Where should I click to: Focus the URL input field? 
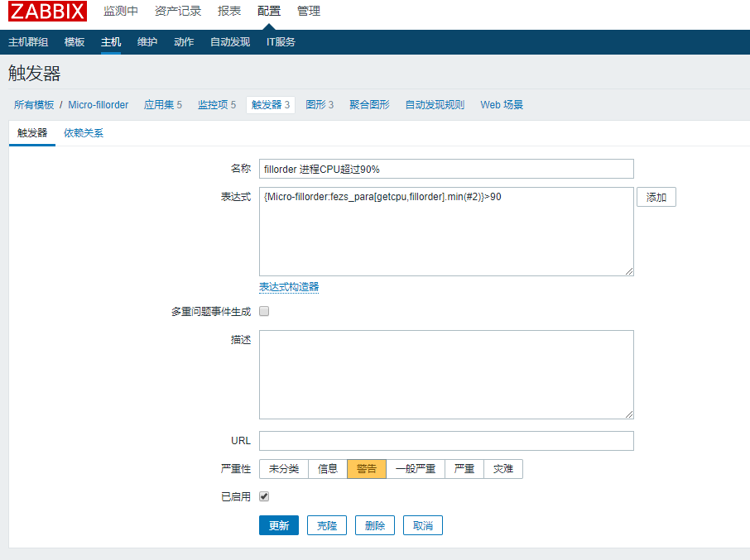(446, 441)
